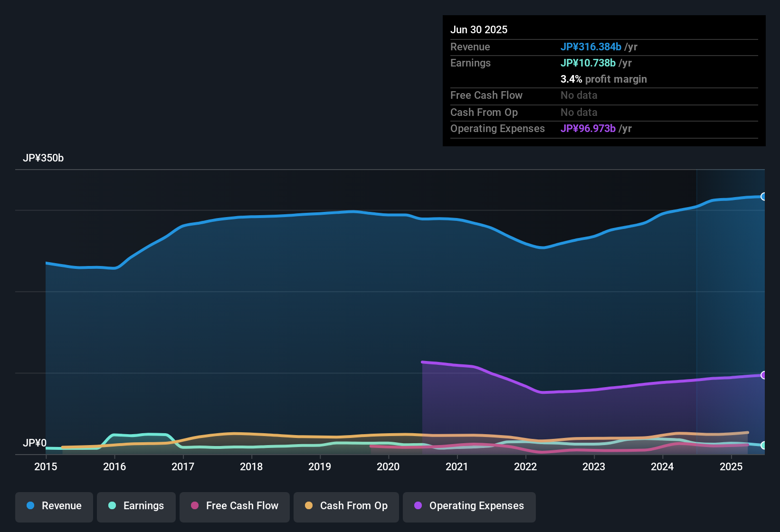Click the orange Cash From Op dot
Image resolution: width=780 pixels, height=532 pixels.
tap(309, 506)
